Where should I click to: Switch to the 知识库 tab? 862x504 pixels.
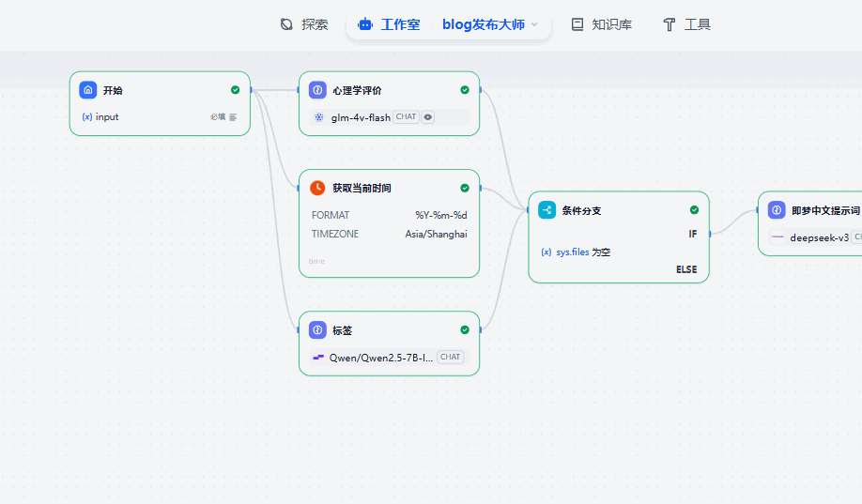click(x=601, y=24)
